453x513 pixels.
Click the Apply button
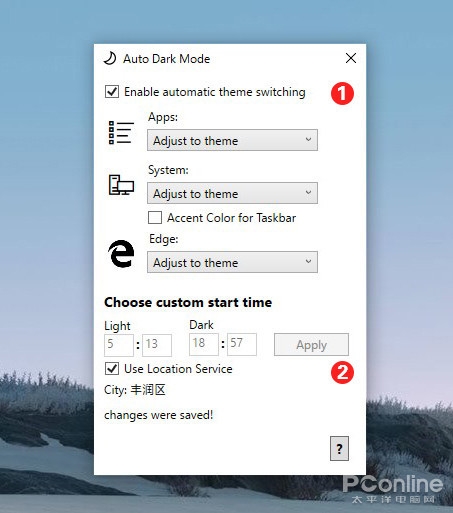pos(311,345)
